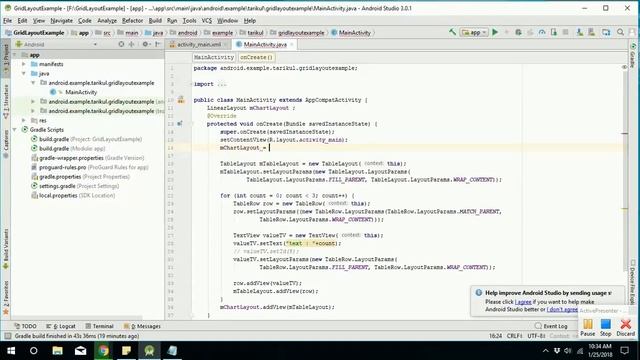Viewport: 640px width, 360px height.
Task: Open the Build menu
Action: pyautogui.click(x=155, y=20)
